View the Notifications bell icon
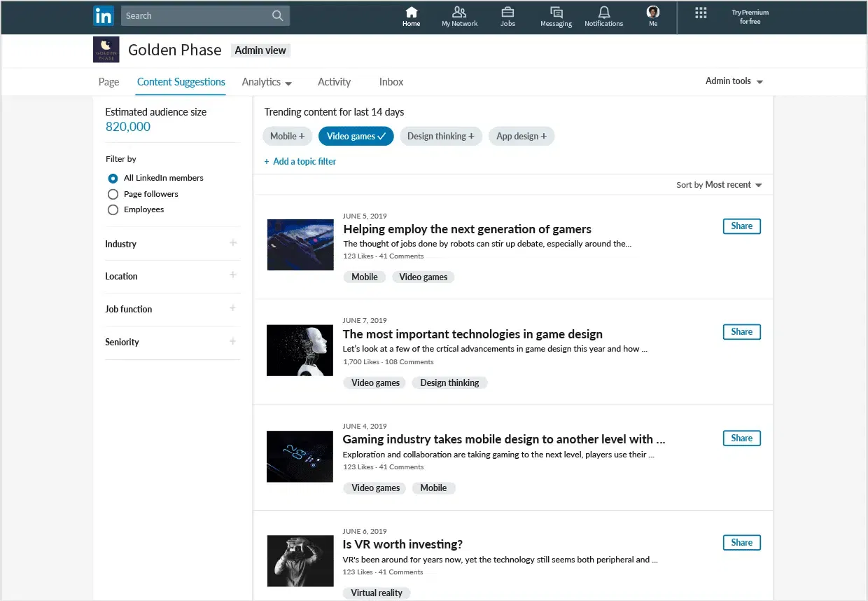Viewport: 868px width, 601px height. [604, 12]
